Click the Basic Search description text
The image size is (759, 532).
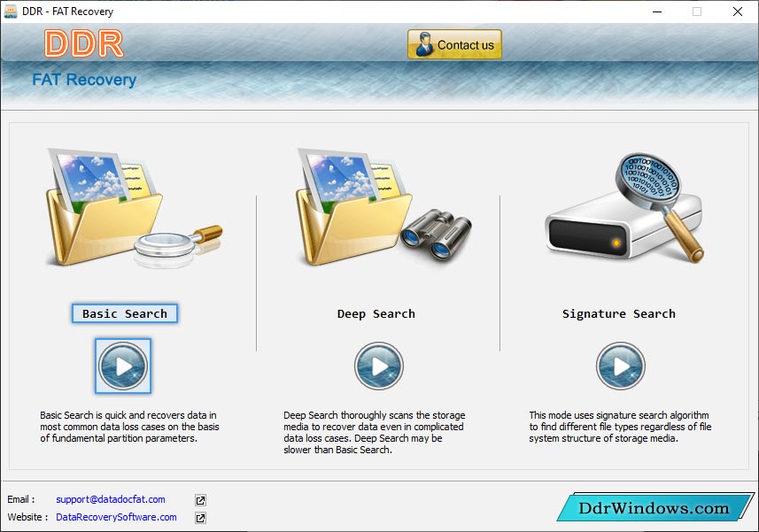click(129, 427)
